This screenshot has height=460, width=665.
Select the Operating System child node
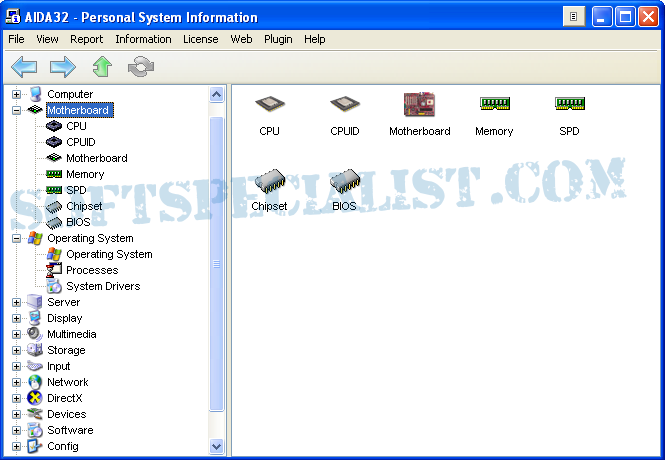(109, 254)
